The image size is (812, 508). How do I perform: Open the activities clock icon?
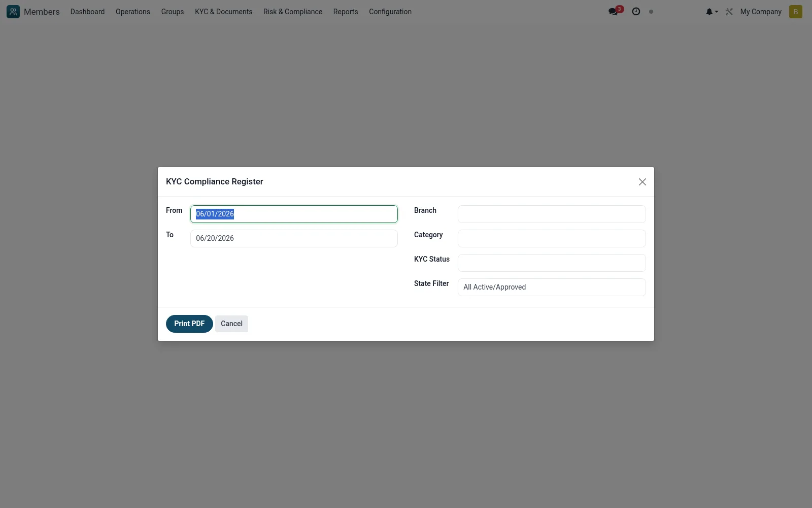636,12
